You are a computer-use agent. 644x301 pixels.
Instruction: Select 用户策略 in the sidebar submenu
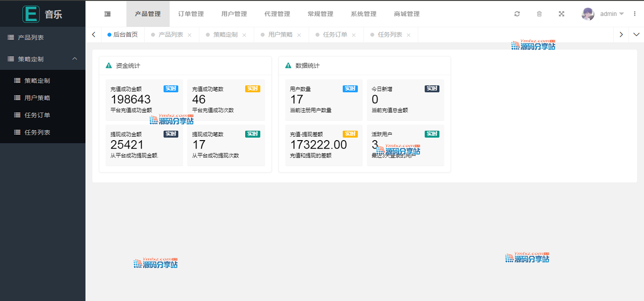(x=37, y=98)
